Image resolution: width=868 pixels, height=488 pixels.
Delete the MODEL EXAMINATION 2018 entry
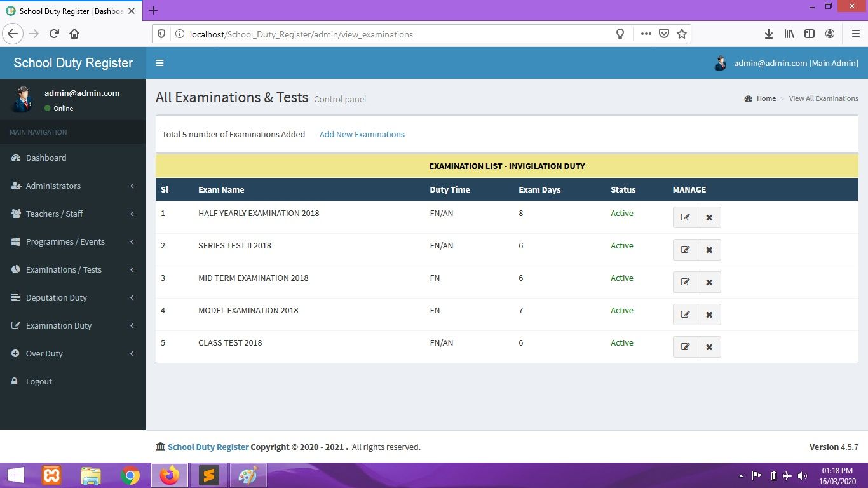click(x=709, y=315)
